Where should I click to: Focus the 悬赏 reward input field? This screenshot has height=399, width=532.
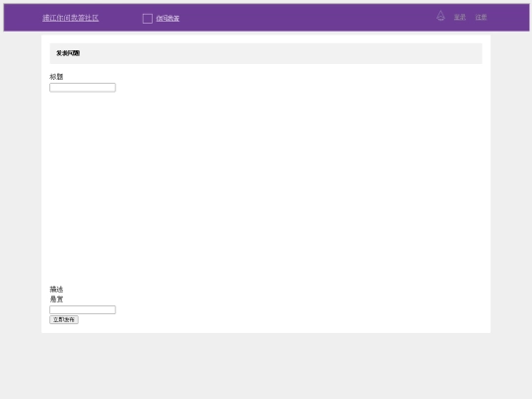pos(83,309)
